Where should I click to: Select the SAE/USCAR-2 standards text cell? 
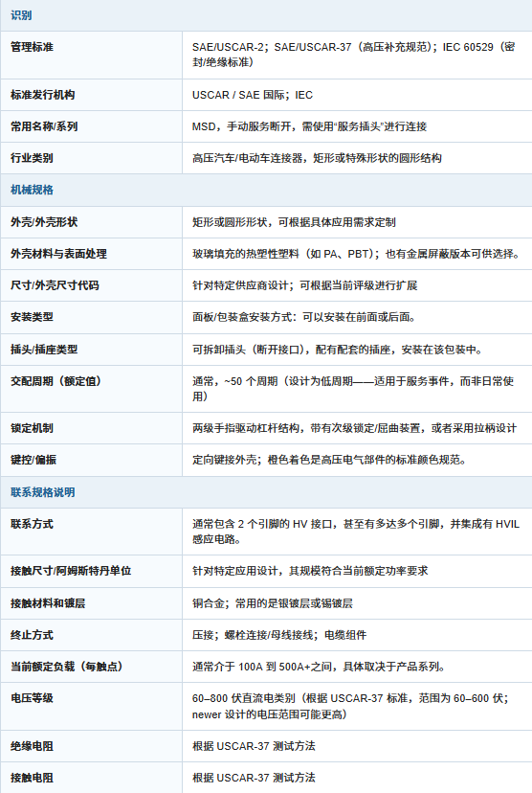tap(353, 55)
